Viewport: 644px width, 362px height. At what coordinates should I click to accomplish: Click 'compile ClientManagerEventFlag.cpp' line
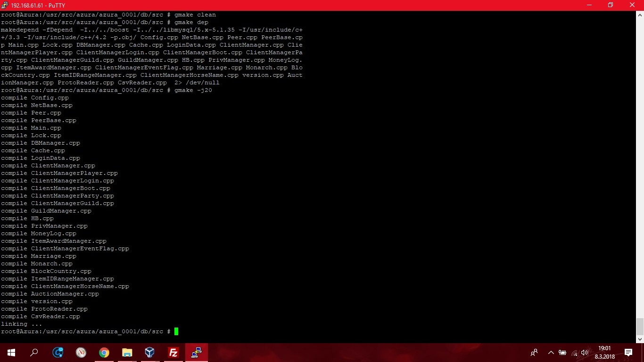(x=65, y=248)
